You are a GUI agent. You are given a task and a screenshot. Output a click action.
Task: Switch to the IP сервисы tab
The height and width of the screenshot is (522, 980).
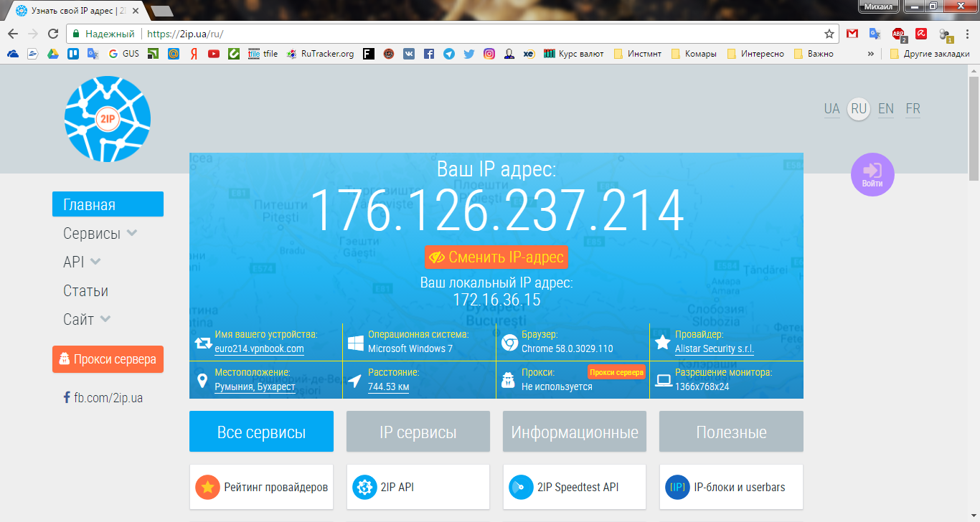[418, 432]
